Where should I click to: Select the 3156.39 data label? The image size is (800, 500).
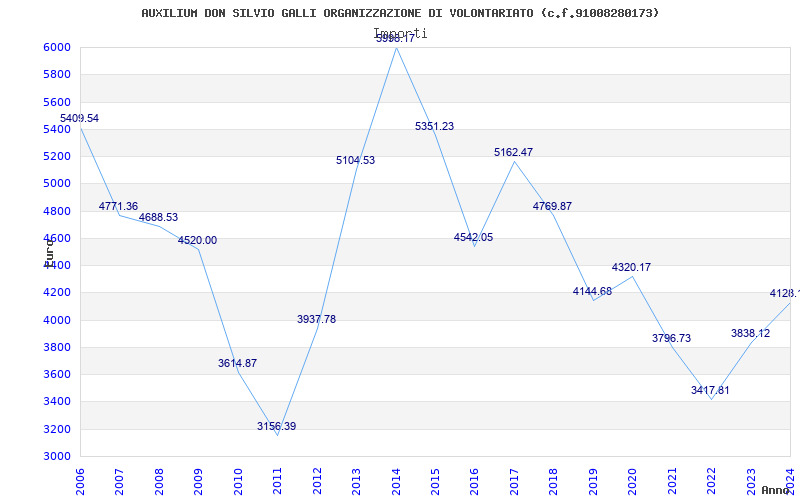277,426
